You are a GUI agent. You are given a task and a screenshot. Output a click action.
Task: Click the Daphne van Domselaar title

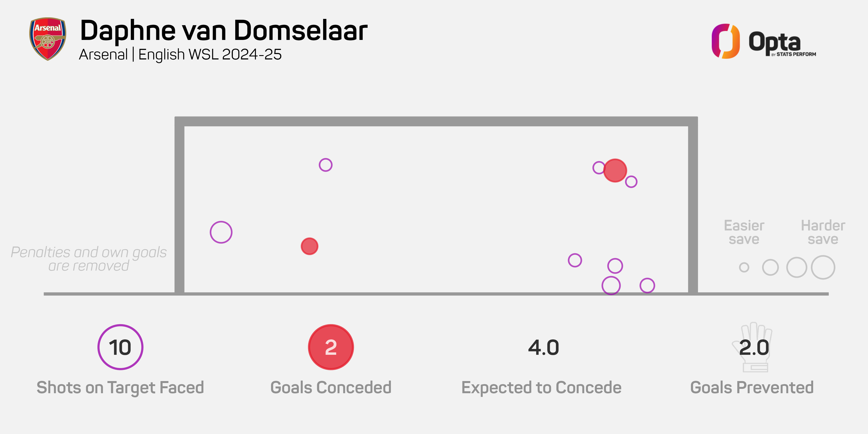coord(224,31)
